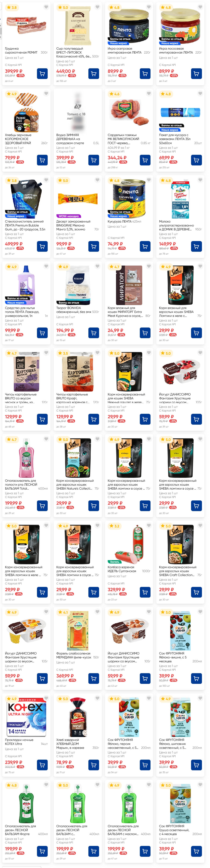Toggle heart on Хлеб ХЛЕБНЫЙ ДОМ Марьин
Viewport: 210px width, 868px height.
tap(97, 698)
